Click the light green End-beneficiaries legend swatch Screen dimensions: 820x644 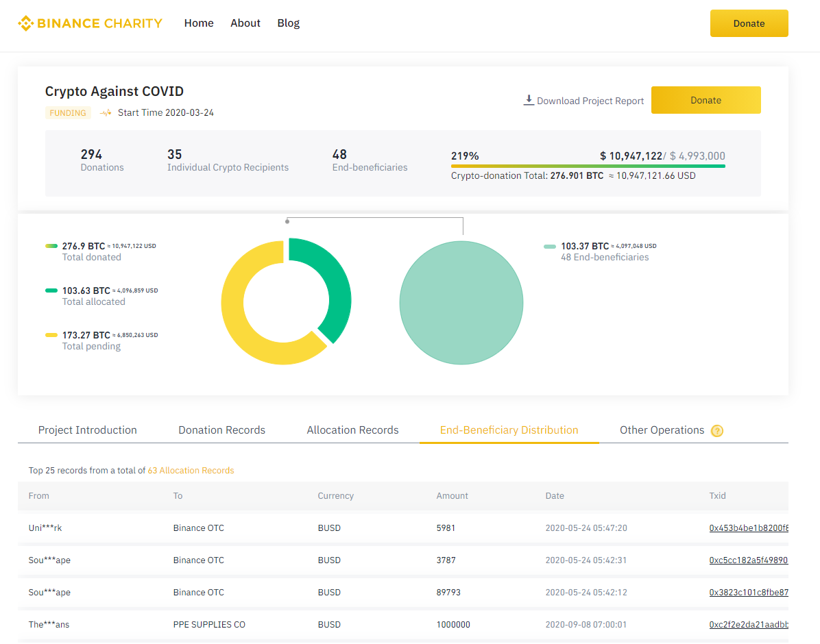550,246
